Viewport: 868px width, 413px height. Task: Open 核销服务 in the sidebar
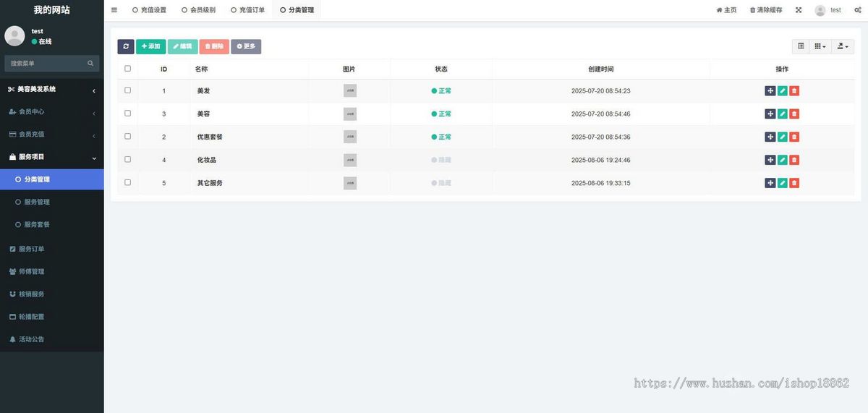pyautogui.click(x=52, y=294)
